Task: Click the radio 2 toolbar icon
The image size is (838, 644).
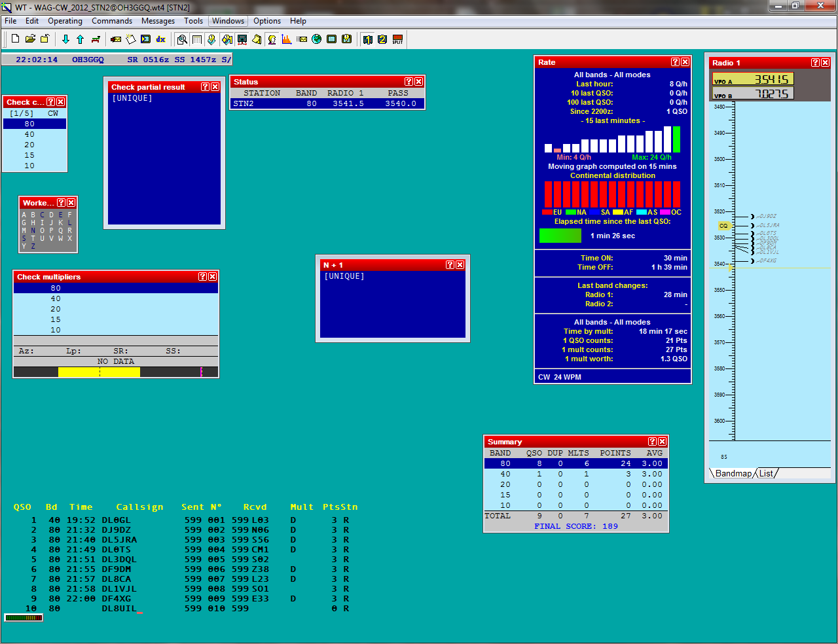Action: (x=382, y=39)
